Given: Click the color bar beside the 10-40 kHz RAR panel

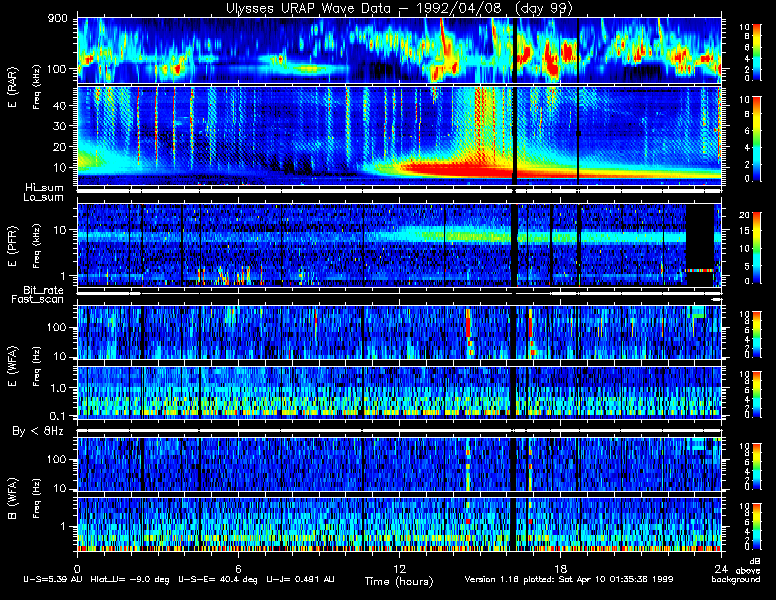Looking at the screenshot, I should coord(757,139).
